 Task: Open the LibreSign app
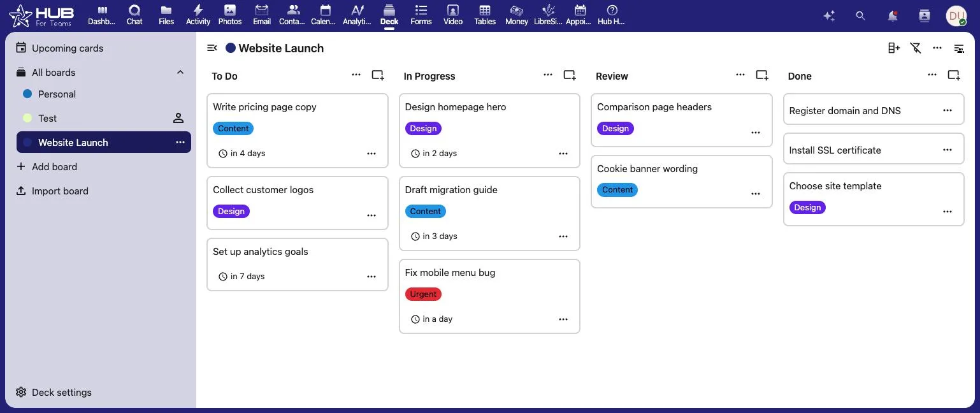(549, 15)
